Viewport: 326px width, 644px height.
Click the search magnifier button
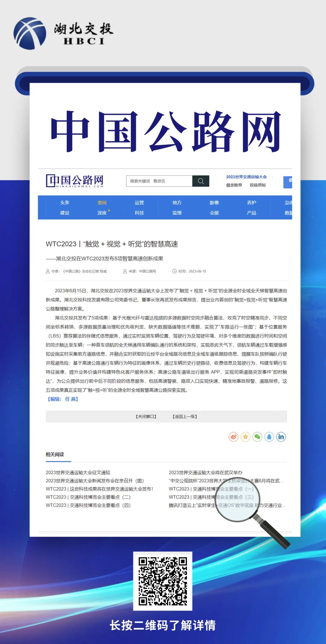(201, 181)
